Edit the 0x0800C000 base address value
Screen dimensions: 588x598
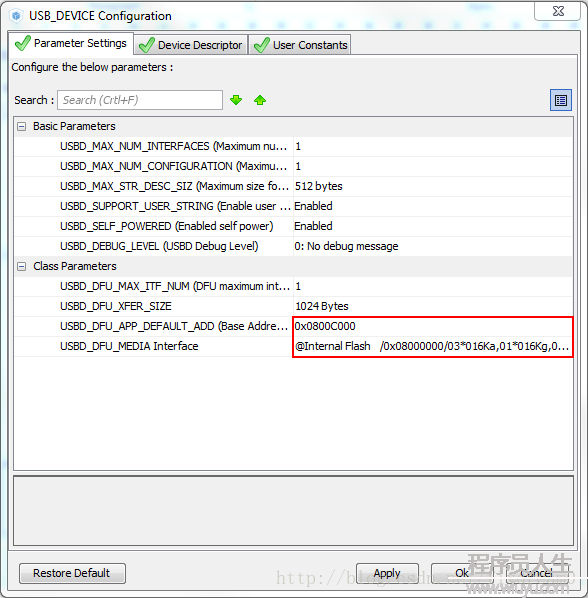[x=325, y=326]
